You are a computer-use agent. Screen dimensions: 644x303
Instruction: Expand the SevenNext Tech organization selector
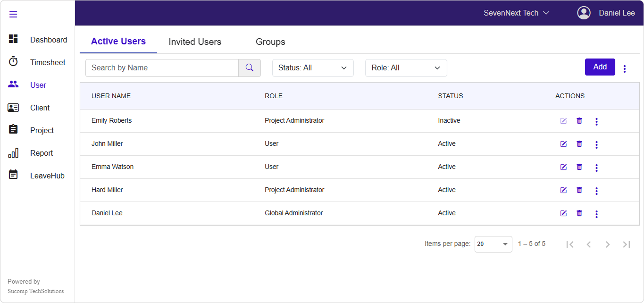pyautogui.click(x=516, y=13)
